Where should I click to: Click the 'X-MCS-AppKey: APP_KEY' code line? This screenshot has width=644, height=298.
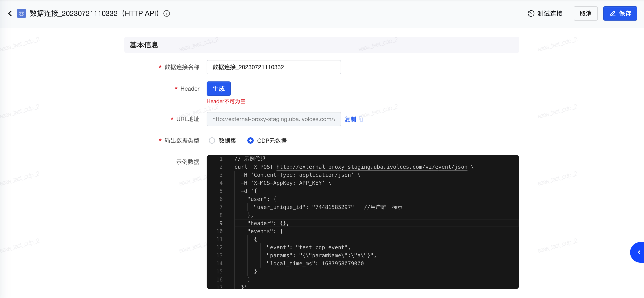point(286,183)
